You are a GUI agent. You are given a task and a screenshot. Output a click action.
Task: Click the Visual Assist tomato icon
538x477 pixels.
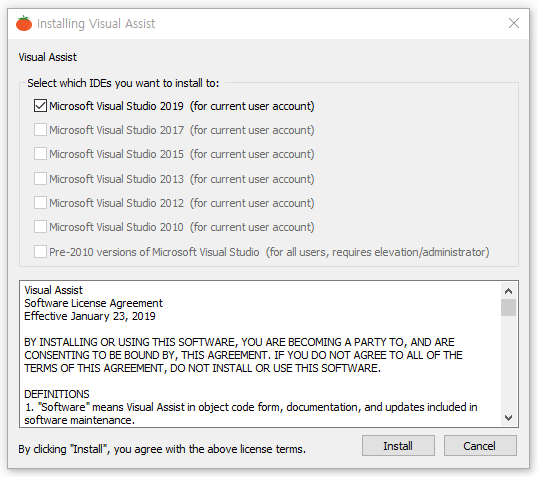click(x=24, y=23)
